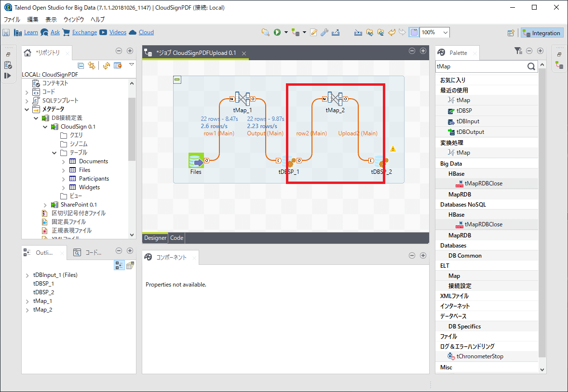The height and width of the screenshot is (392, 568).
Task: Open the 100% zoom dropdown
Action: tap(445, 33)
